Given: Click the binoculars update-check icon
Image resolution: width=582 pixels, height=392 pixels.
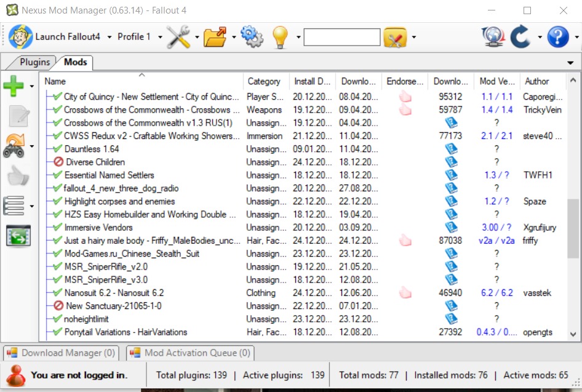Looking at the screenshot, I should pos(14,146).
